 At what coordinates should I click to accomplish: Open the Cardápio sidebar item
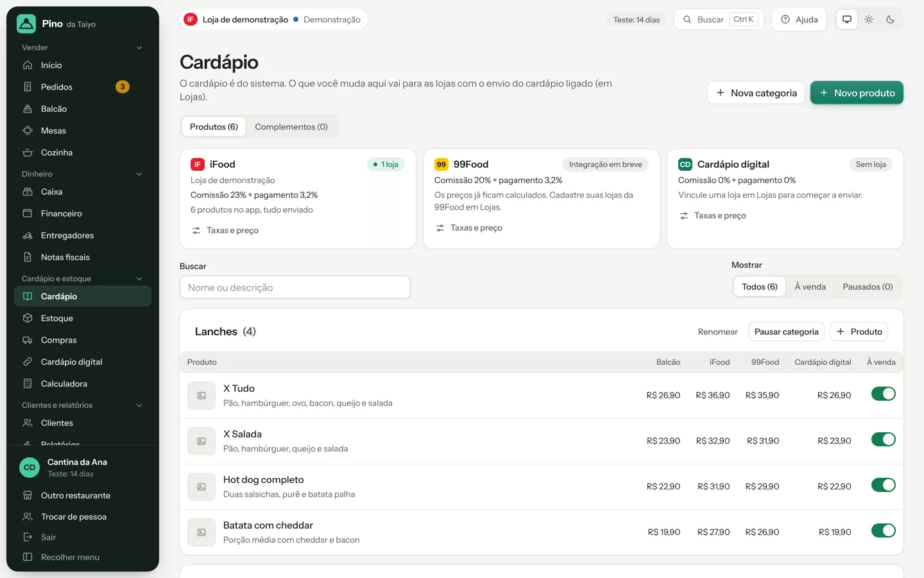point(83,296)
